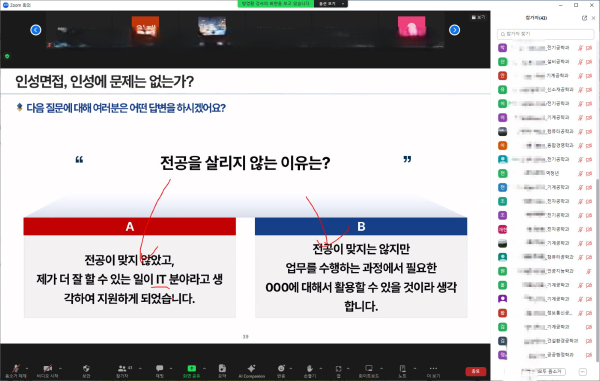Click video-off icon in 건설환경공학과 row
Viewport: 600px width, 381px height.
[589, 341]
